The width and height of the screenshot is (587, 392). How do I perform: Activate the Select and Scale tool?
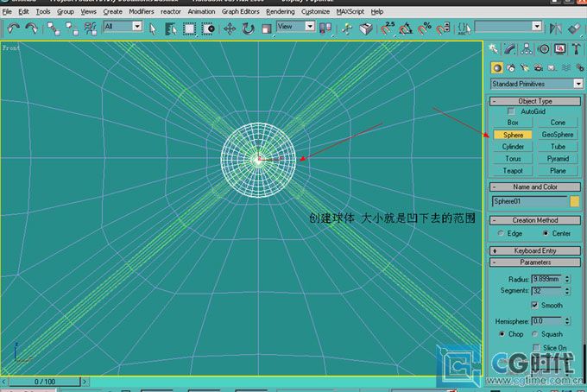266,28
